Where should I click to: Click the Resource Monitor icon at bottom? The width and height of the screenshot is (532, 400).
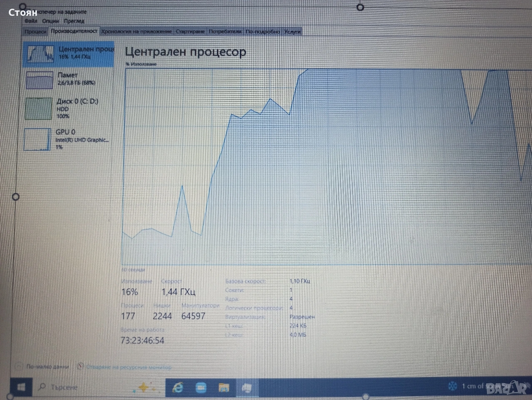pyautogui.click(x=81, y=367)
